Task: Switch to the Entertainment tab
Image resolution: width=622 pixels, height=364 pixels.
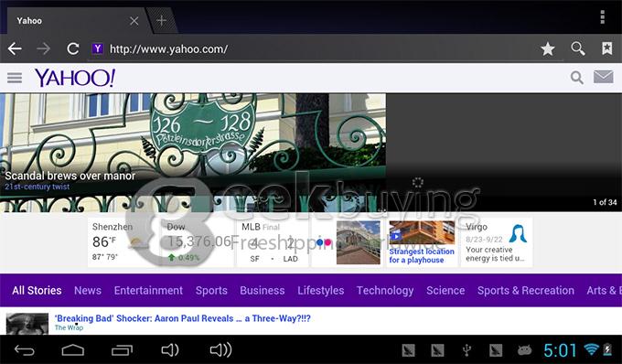Action: [148, 290]
